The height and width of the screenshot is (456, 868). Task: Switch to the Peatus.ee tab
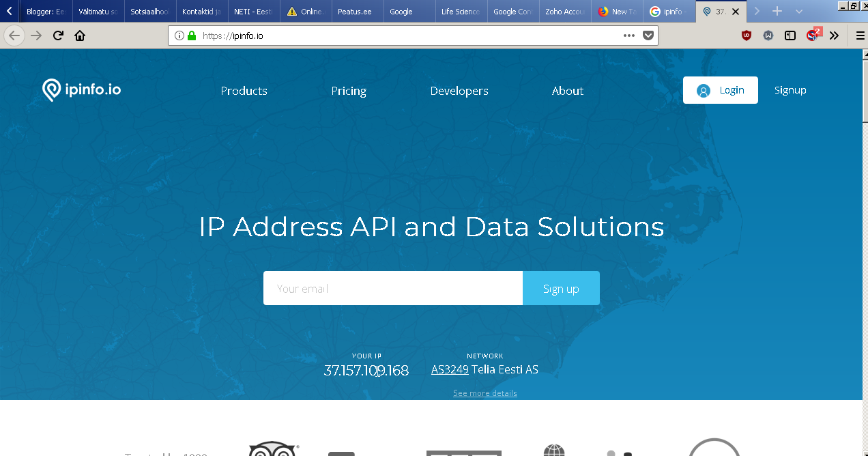pos(357,12)
